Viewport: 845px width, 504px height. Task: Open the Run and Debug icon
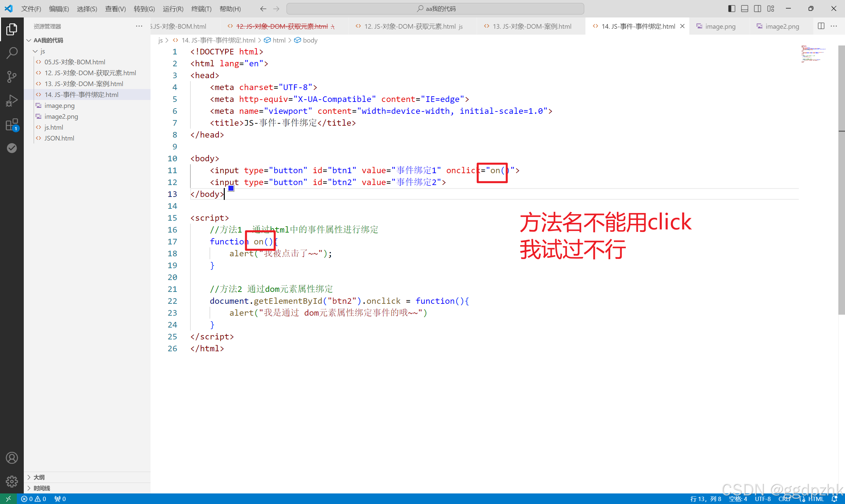point(12,101)
